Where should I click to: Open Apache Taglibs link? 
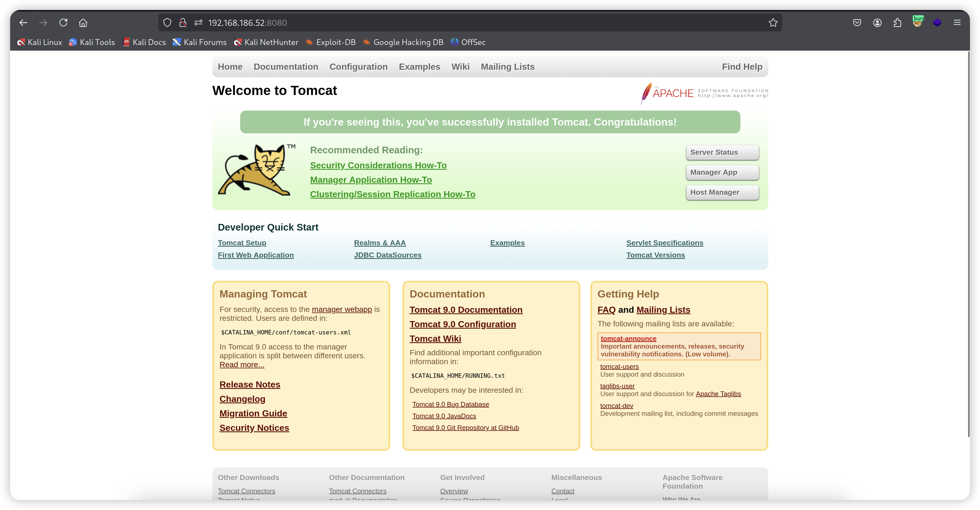(x=718, y=394)
